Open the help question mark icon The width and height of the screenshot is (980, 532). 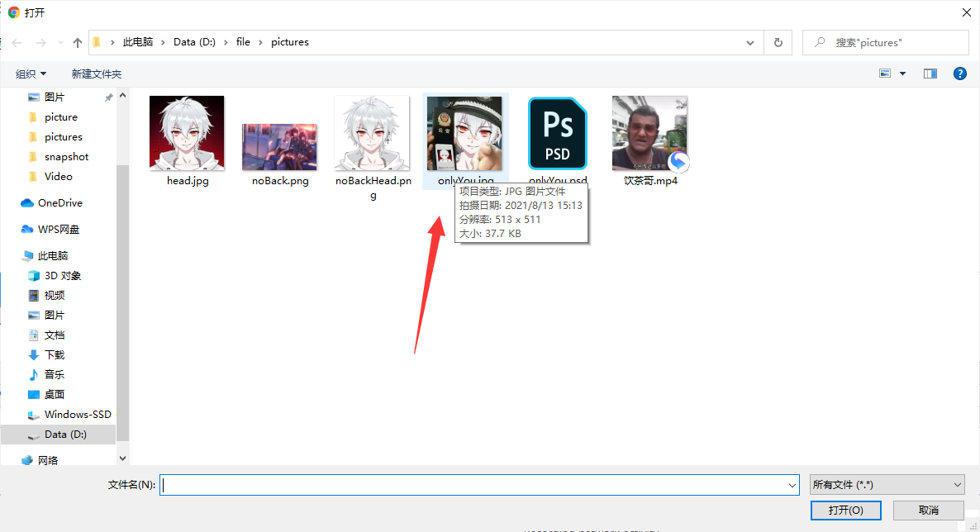pyautogui.click(x=959, y=74)
